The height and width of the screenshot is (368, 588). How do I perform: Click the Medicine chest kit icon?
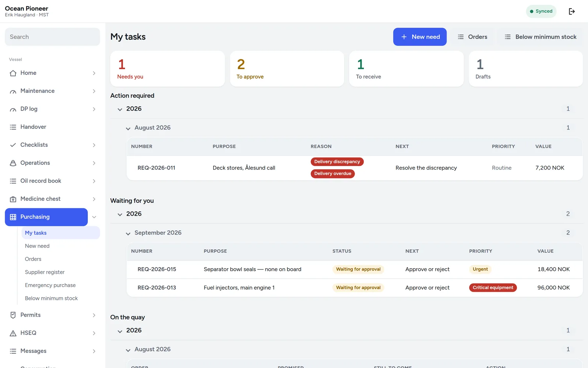click(13, 199)
